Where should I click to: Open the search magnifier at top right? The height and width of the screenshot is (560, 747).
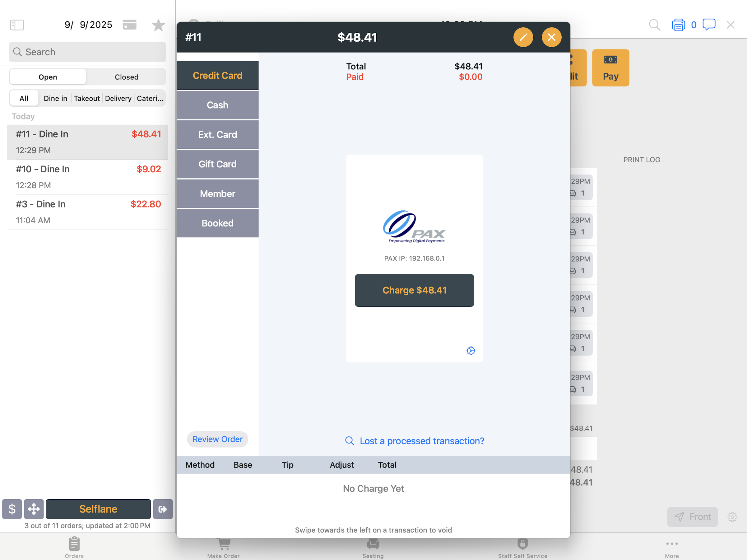pos(654,25)
